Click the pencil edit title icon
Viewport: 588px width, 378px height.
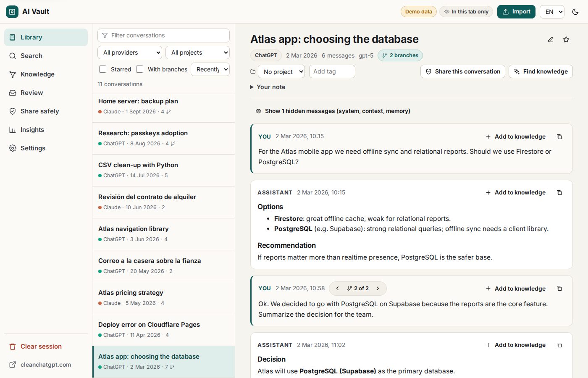point(550,39)
